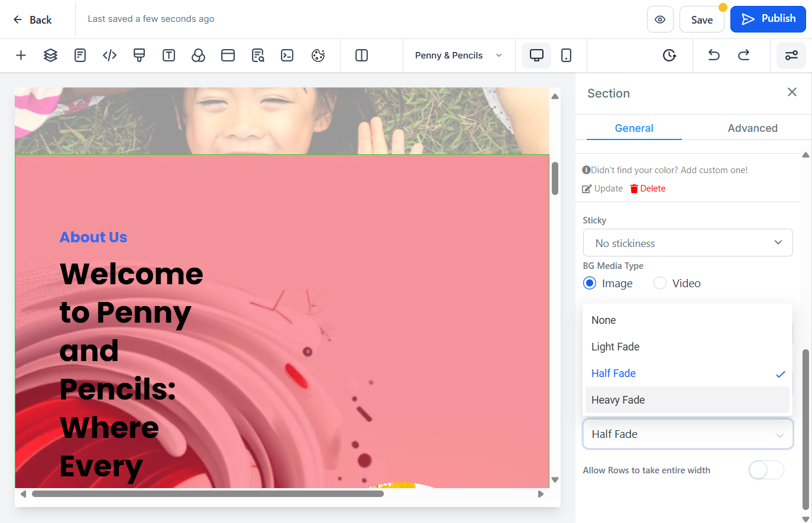Viewport: 812px width, 523px height.
Task: Open the custom code brackets icon
Action: tap(109, 56)
